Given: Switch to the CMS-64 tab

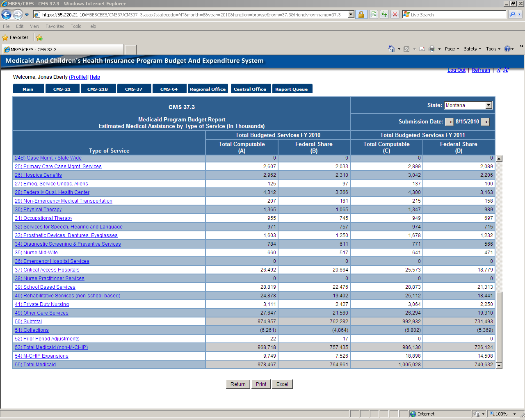Looking at the screenshot, I should [169, 89].
